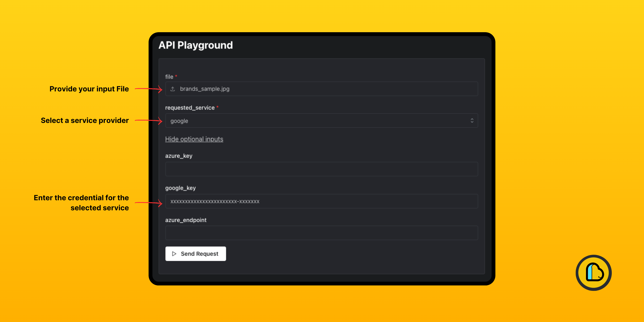Click the google_key field label
This screenshot has width=644, height=322.
180,188
